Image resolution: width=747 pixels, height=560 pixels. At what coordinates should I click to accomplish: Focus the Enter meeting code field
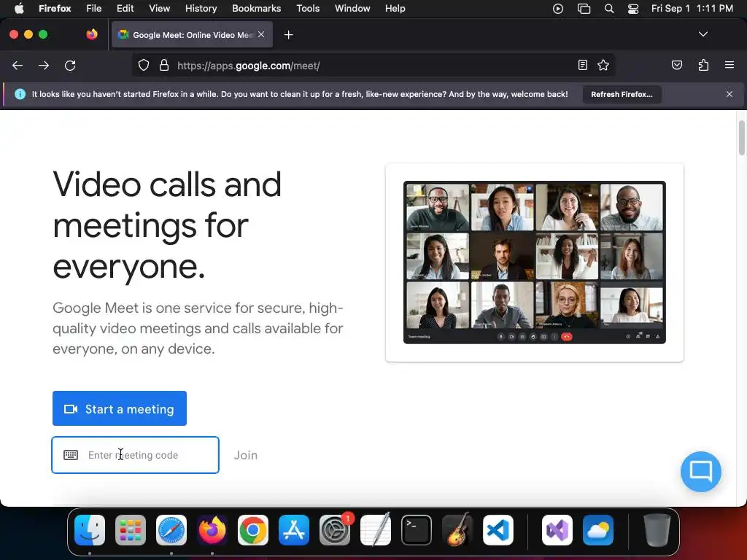coord(135,455)
